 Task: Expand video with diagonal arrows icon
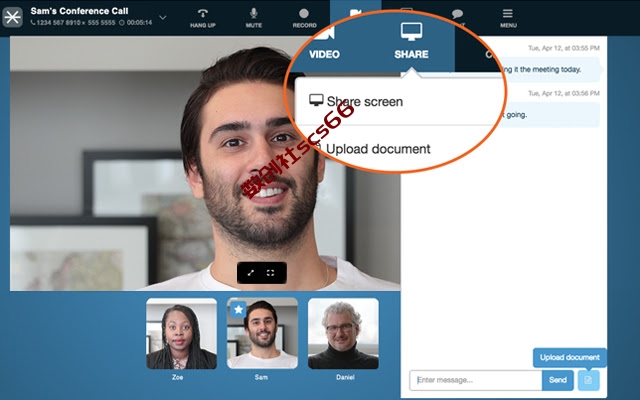click(x=251, y=273)
